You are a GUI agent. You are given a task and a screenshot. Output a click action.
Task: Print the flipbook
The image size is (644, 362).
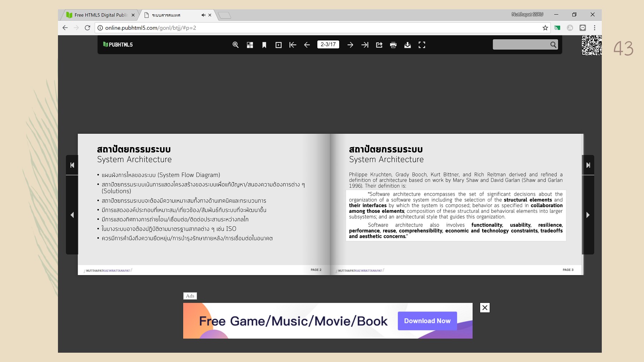pos(393,45)
